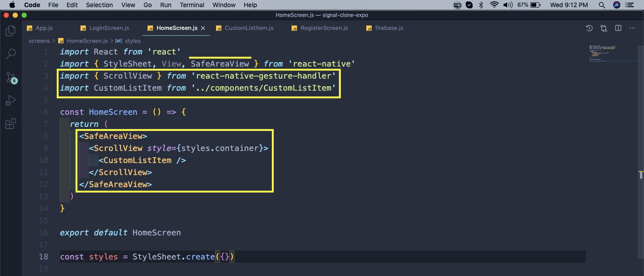Image resolution: width=644 pixels, height=276 pixels.
Task: Click the Wed 9:12 PM clock
Action: 569,5
